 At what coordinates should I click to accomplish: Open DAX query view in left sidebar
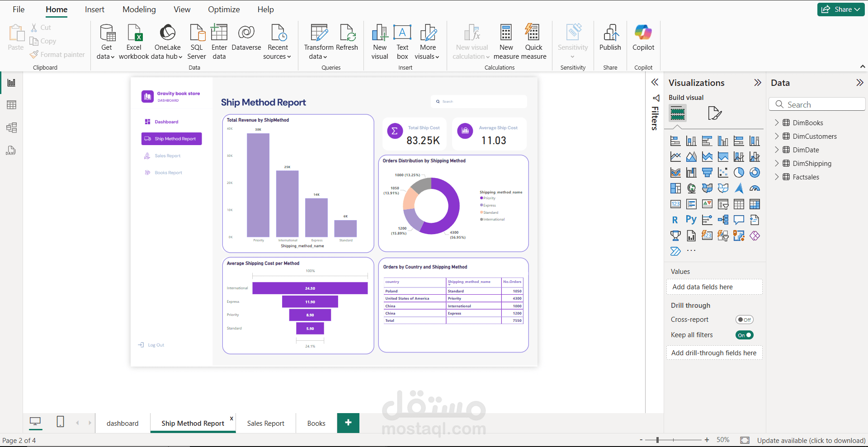click(11, 151)
